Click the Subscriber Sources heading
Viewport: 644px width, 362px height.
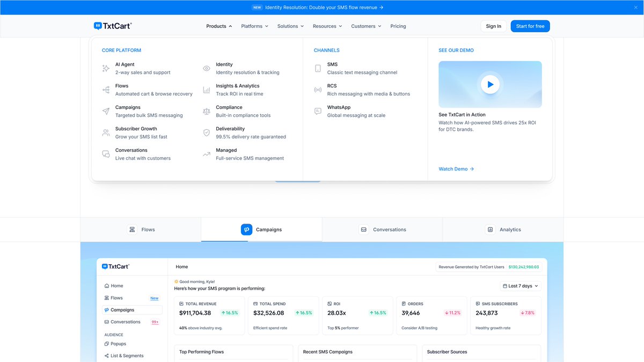pos(447,352)
